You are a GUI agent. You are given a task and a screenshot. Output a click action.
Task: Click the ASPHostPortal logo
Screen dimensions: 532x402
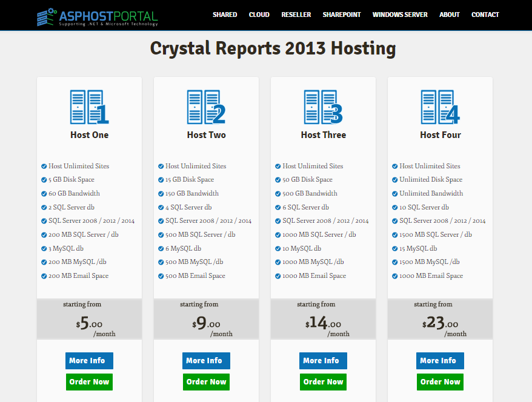[98, 17]
